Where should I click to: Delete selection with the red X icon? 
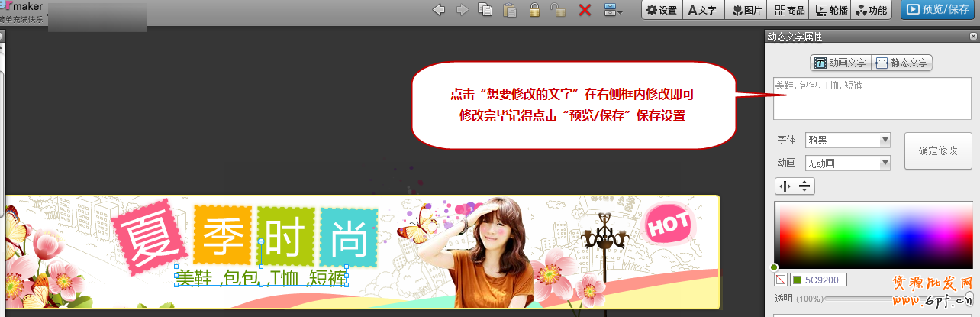pos(585,10)
